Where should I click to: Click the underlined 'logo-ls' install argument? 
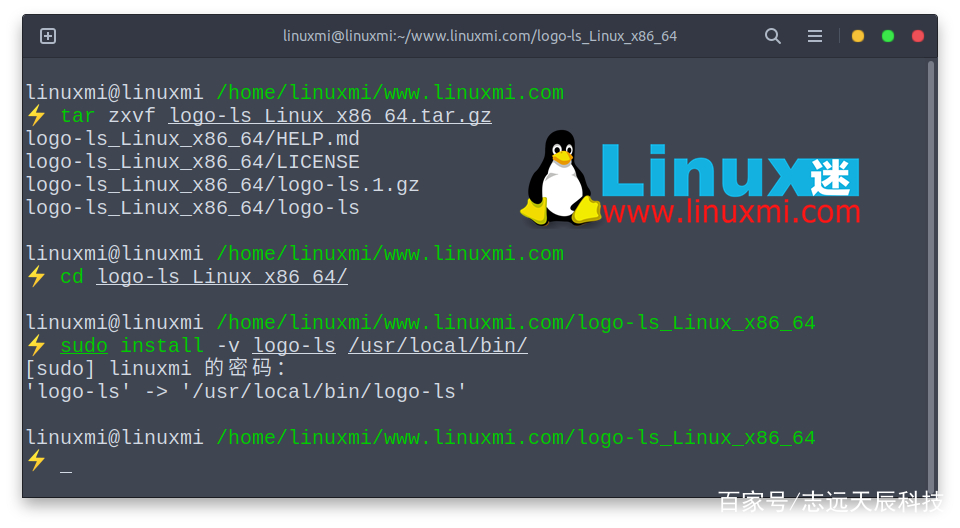coord(294,345)
